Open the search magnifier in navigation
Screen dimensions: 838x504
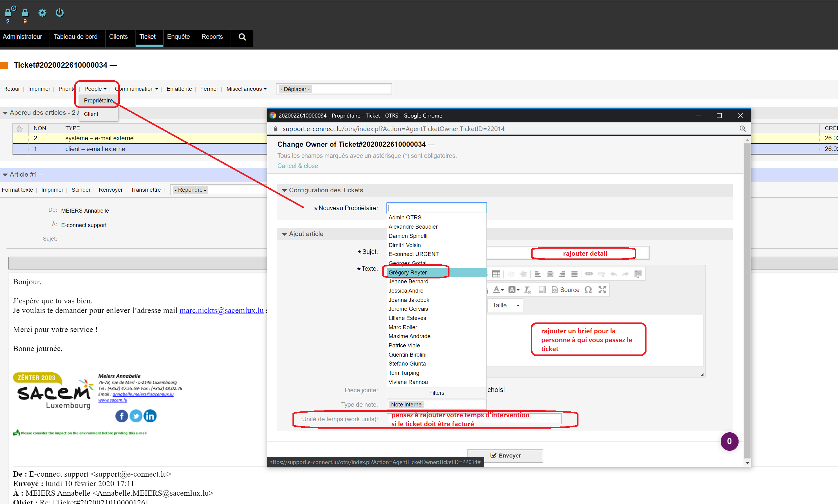pyautogui.click(x=242, y=37)
